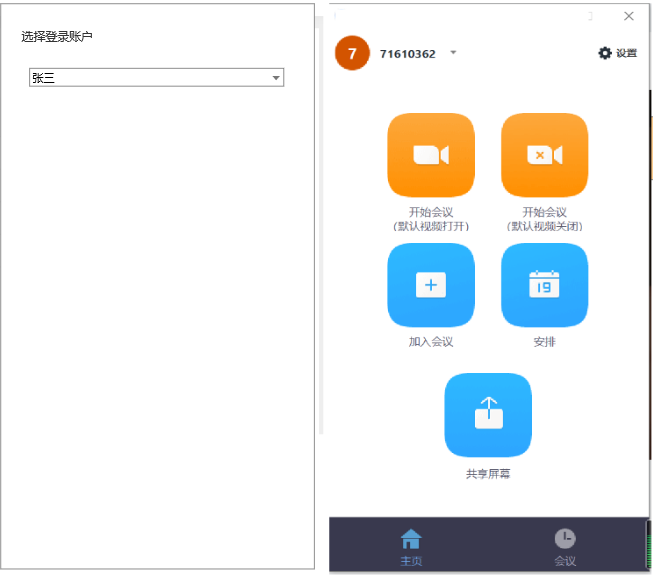Close the meeting client window
653x577 pixels.
click(x=628, y=16)
